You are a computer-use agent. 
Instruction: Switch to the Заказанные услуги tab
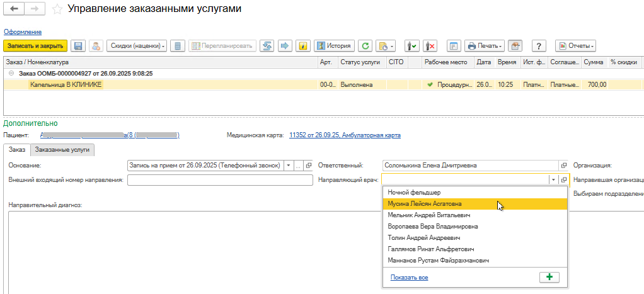coord(63,149)
